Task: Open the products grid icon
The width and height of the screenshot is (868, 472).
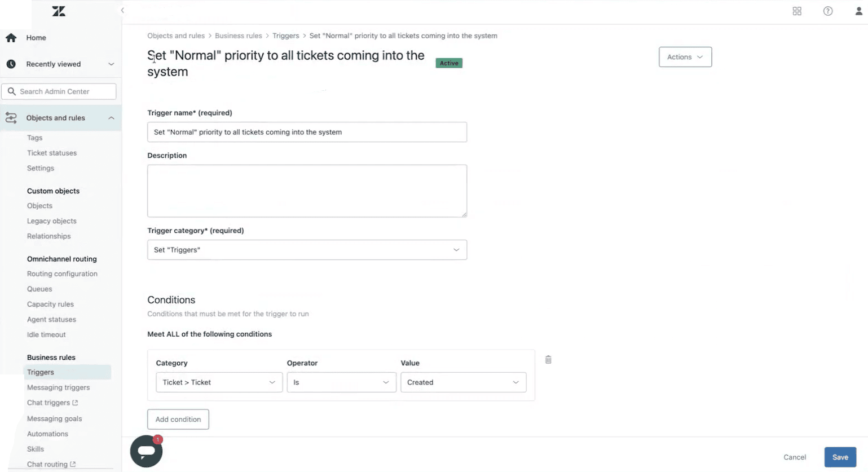Action: [x=797, y=11]
